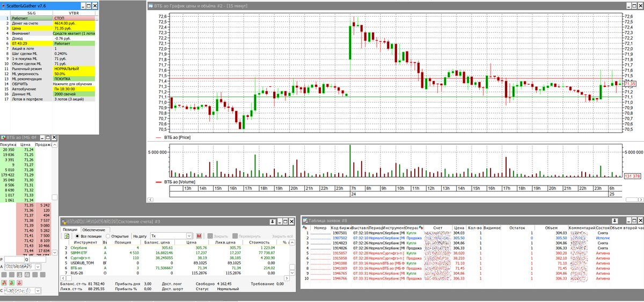Image resolution: width=644 pixels, height=302 pixels.
Task: Click price field P in order book
Action: click(14, 260)
